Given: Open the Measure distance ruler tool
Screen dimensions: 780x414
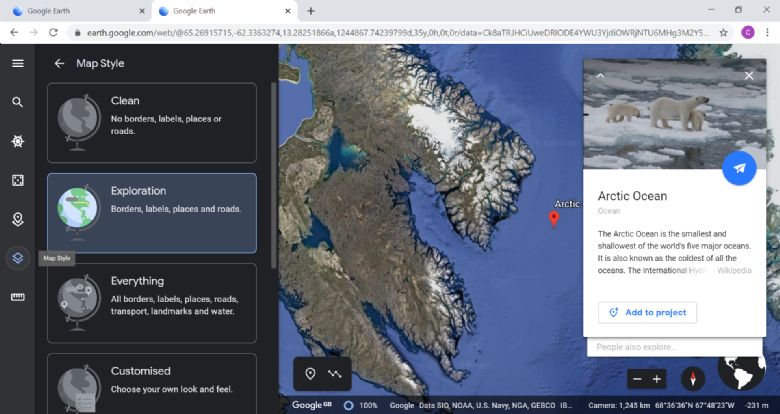Looking at the screenshot, I should pyautogui.click(x=17, y=297).
